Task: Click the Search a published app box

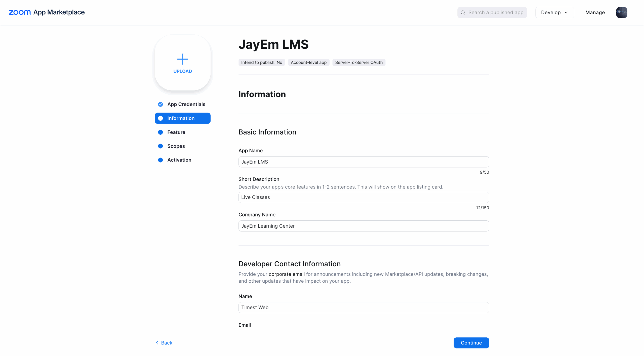Action: pyautogui.click(x=495, y=12)
